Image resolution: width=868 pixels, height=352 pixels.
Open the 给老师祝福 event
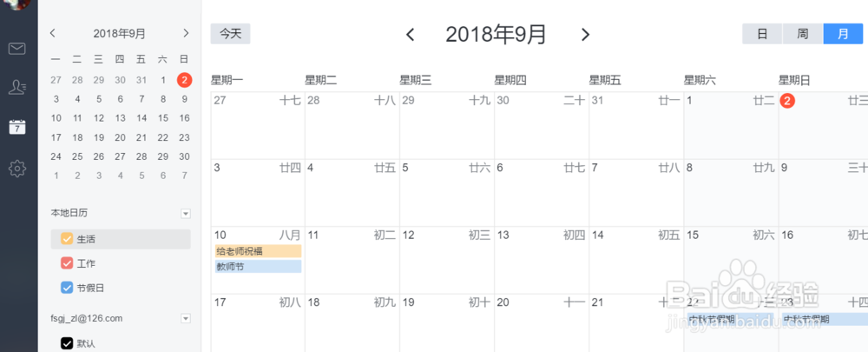[258, 251]
